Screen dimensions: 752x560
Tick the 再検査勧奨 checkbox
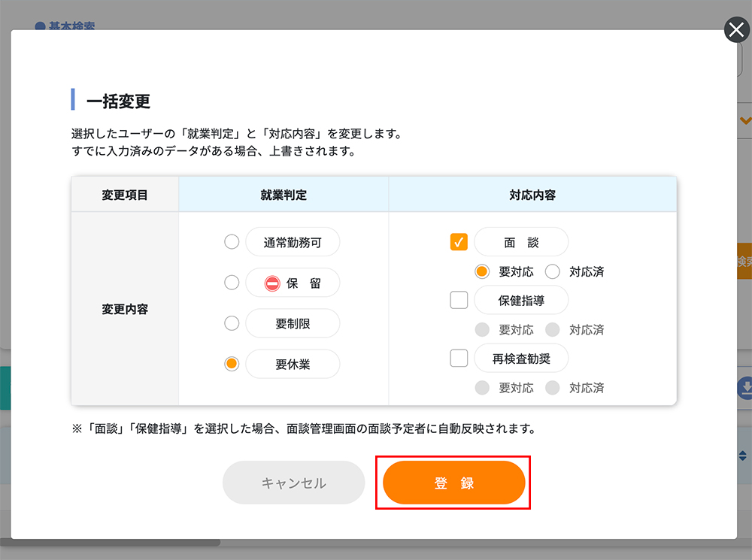[459, 358]
